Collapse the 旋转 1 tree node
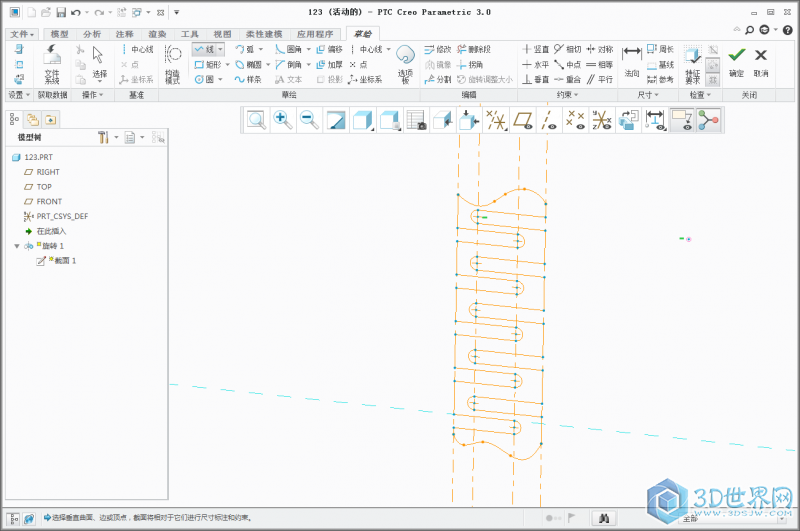The image size is (800, 531). click(x=17, y=246)
